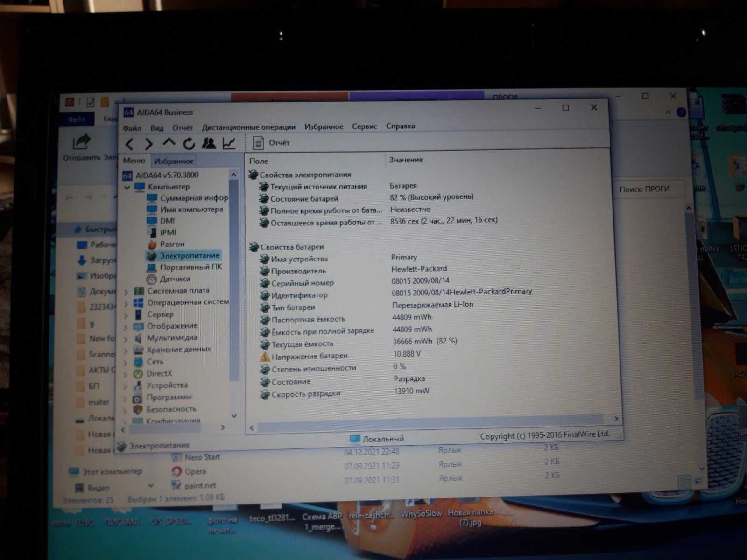The width and height of the screenshot is (747, 560).
Task: Expand the Системная плата node
Action: click(x=126, y=292)
